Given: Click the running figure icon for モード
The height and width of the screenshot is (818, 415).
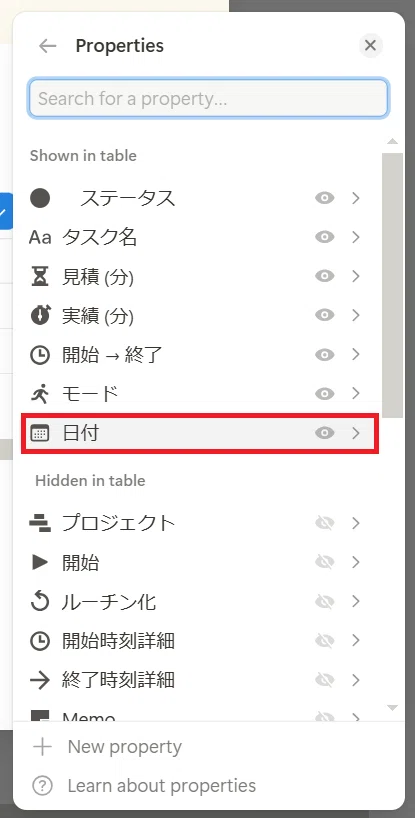Looking at the screenshot, I should (40, 394).
